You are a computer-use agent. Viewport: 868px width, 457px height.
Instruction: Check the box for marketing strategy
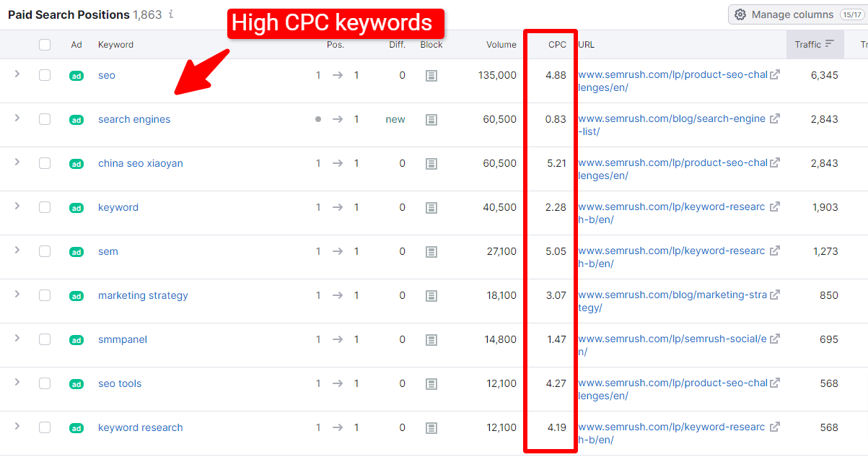(45, 295)
